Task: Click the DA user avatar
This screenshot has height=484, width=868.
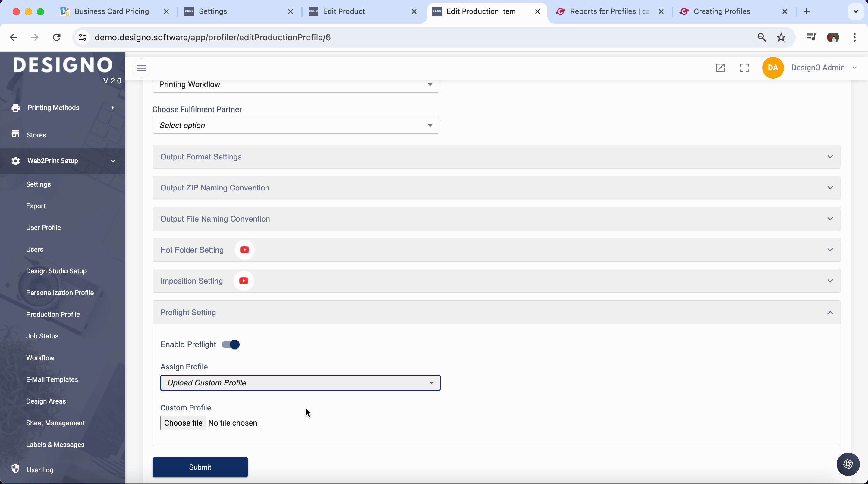Action: click(x=773, y=68)
